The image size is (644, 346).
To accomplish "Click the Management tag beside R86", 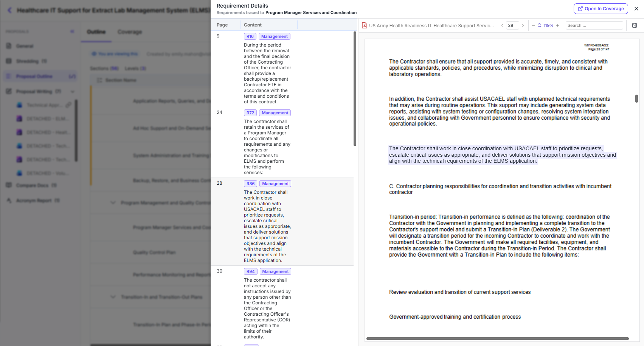I will click(x=275, y=184).
